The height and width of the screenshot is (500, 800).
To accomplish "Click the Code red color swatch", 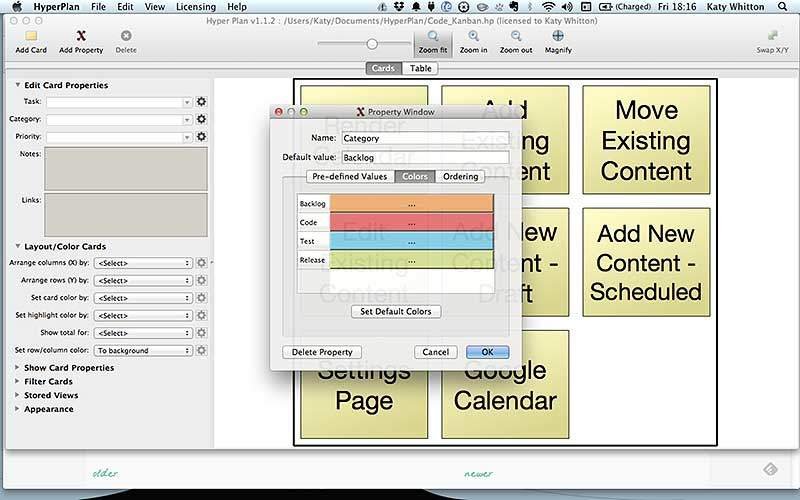I will (412, 222).
